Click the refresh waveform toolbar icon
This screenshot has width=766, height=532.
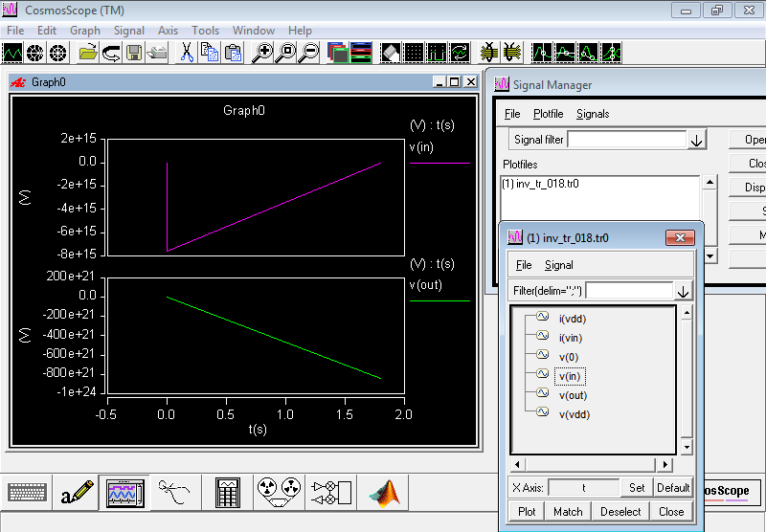coord(460,53)
